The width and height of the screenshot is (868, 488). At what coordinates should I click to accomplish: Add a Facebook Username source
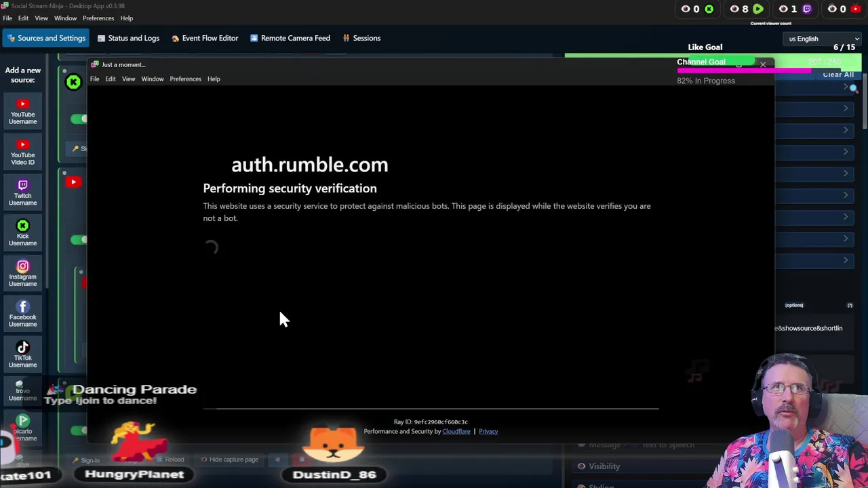click(22, 314)
